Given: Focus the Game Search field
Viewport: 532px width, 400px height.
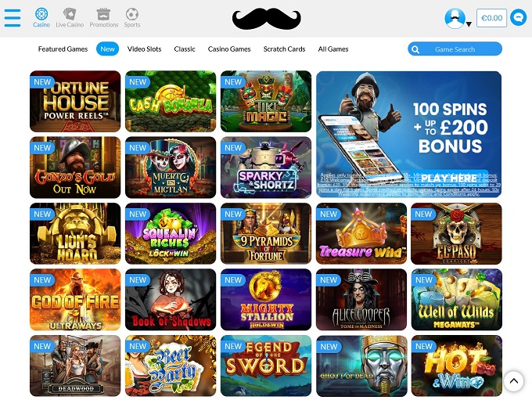Looking at the screenshot, I should (455, 49).
